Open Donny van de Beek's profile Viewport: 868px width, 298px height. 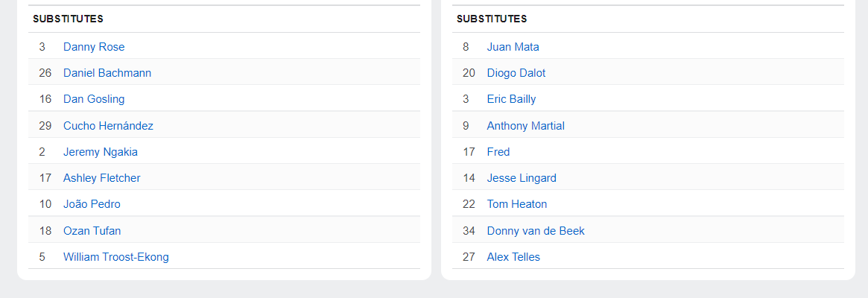click(536, 231)
